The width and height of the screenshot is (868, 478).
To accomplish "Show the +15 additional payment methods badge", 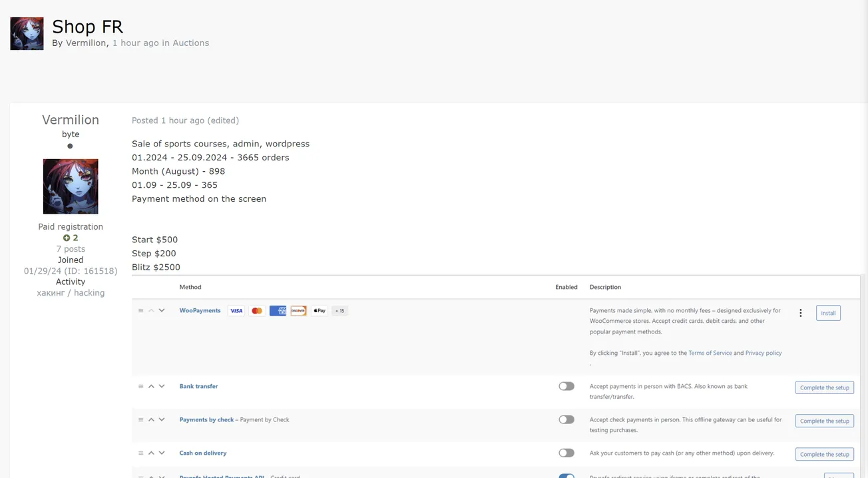I will coord(339,311).
